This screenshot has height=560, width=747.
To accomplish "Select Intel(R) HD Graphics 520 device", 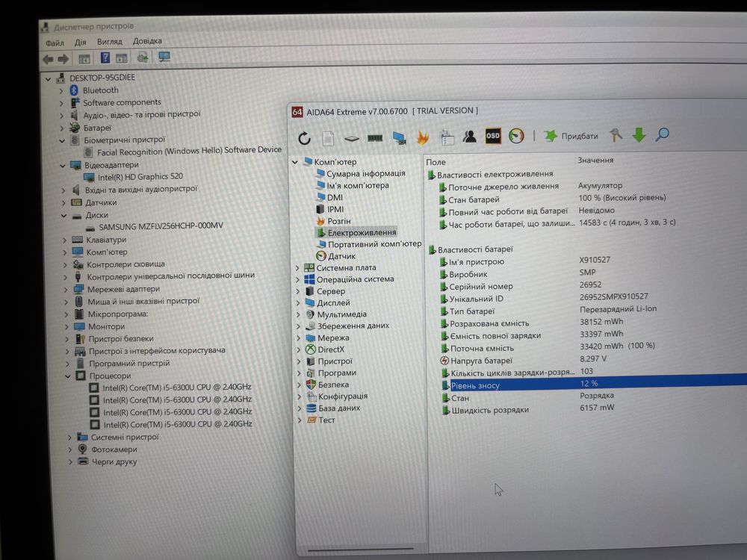I will [140, 177].
